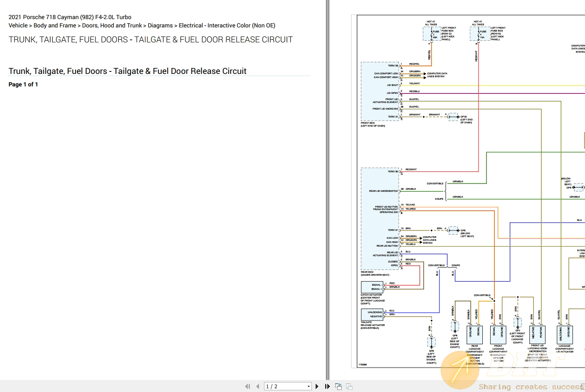Click the vehicle title 2021 Porsche 718 Cayman
The height and width of the screenshot is (392, 585).
point(70,17)
